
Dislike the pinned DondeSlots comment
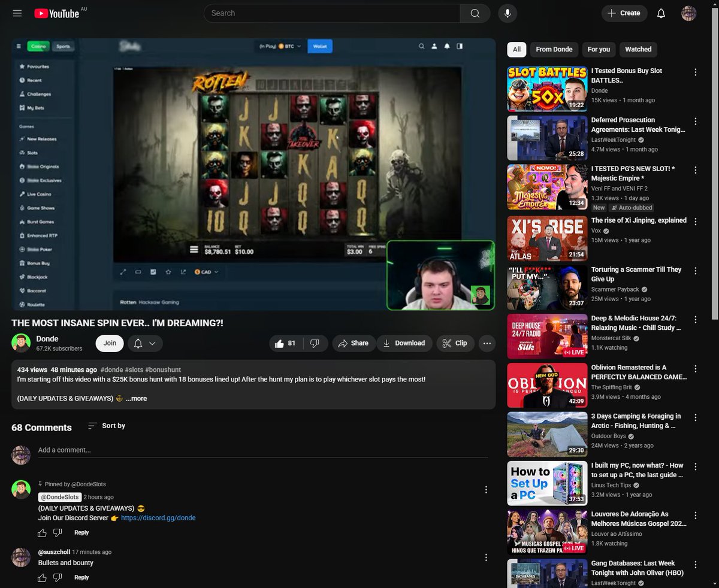coord(58,532)
